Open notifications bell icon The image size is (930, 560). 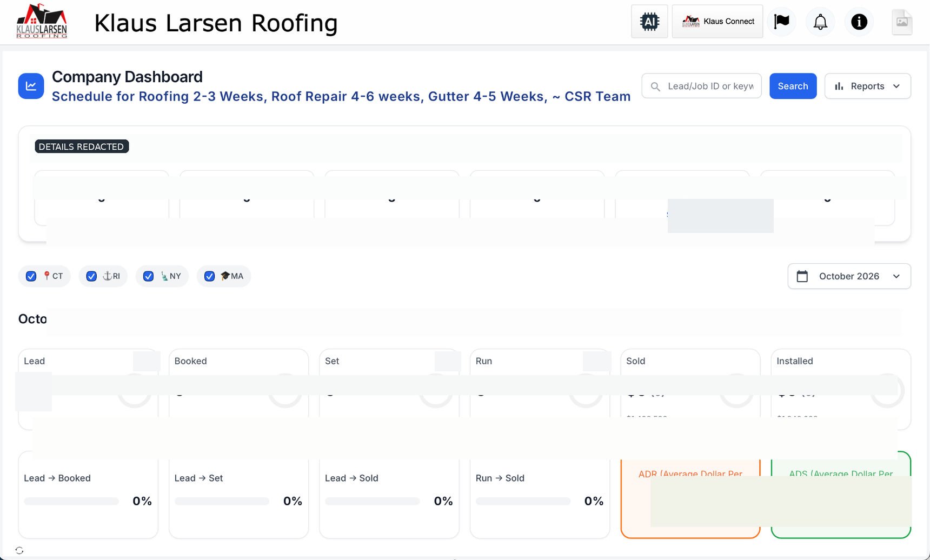tap(820, 22)
